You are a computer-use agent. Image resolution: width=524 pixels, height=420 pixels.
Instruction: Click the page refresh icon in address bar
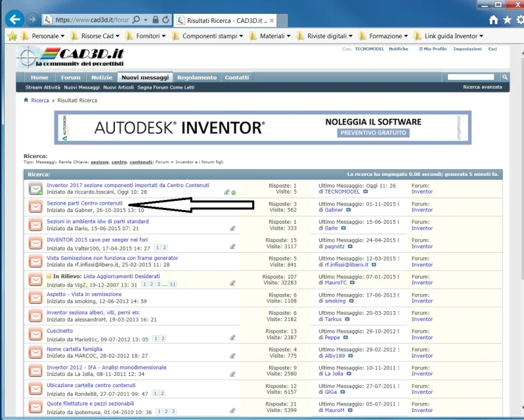(165, 20)
